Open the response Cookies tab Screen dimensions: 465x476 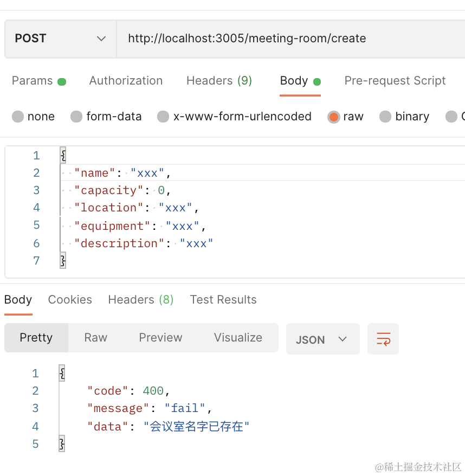pos(70,300)
